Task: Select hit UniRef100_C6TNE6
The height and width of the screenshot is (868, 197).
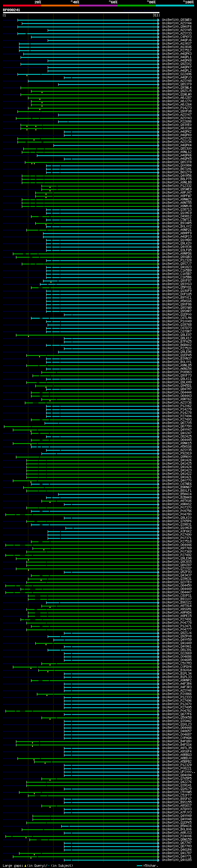Action: (x=177, y=484)
